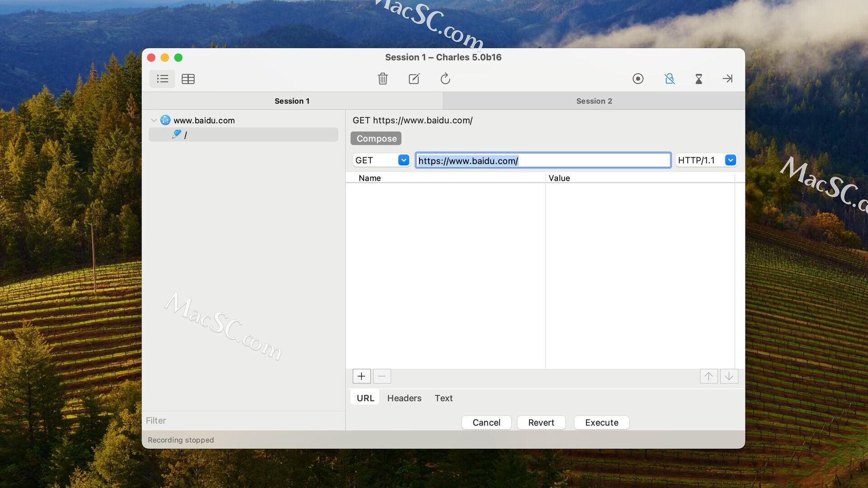
Task: Click the Filter input field
Action: tap(243, 421)
